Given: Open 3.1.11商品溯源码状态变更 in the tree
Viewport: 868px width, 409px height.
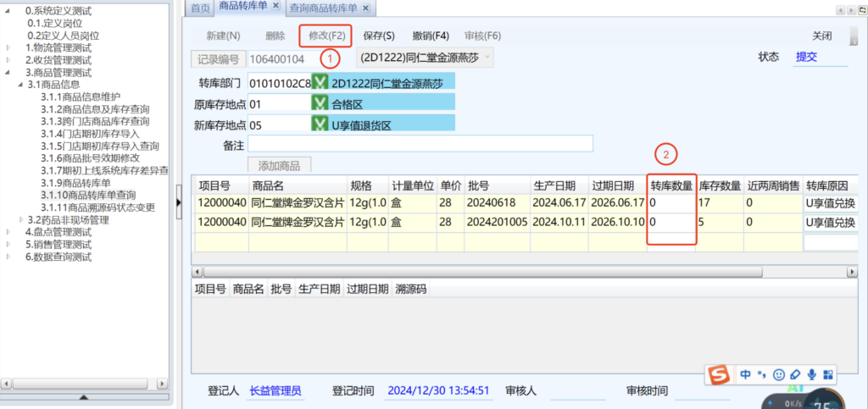Looking at the screenshot, I should tap(97, 207).
